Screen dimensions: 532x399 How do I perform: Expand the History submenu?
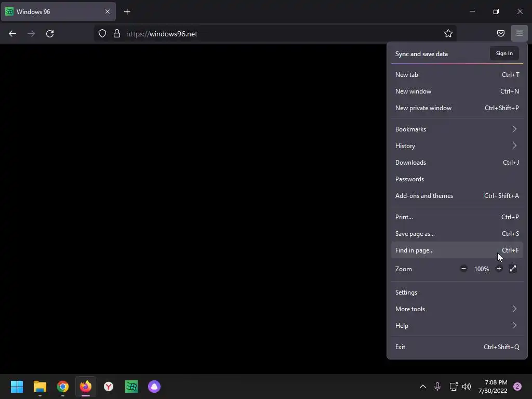pyautogui.click(x=457, y=146)
